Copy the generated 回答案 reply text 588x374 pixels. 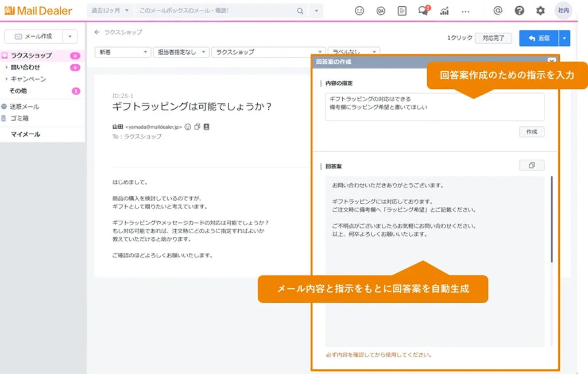[x=532, y=165]
